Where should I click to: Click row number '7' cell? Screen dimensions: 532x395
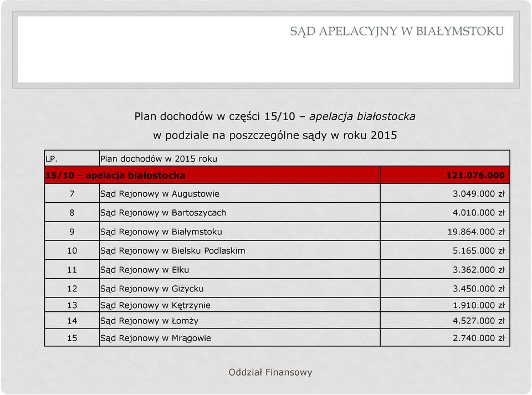pyautogui.click(x=72, y=193)
